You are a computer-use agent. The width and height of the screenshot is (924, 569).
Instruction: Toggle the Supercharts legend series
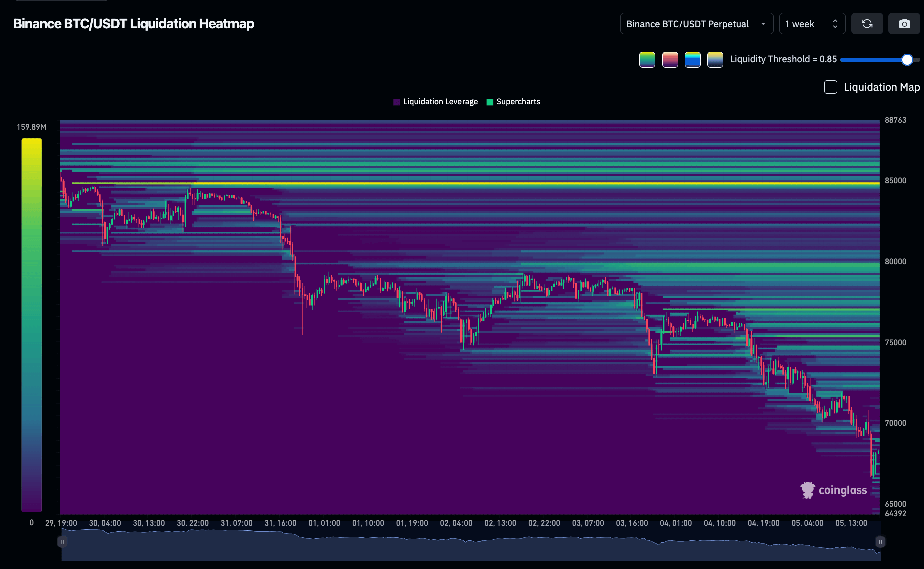[x=513, y=102]
